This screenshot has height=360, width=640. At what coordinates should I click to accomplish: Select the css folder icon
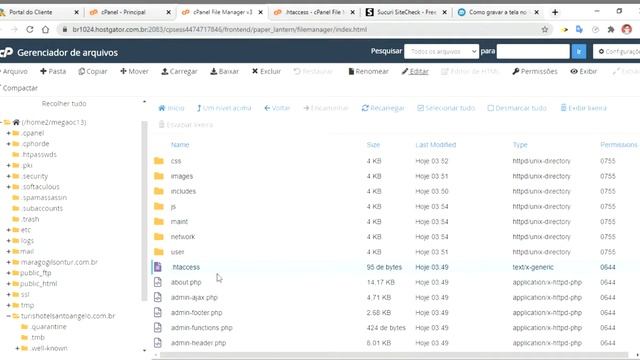(159, 161)
